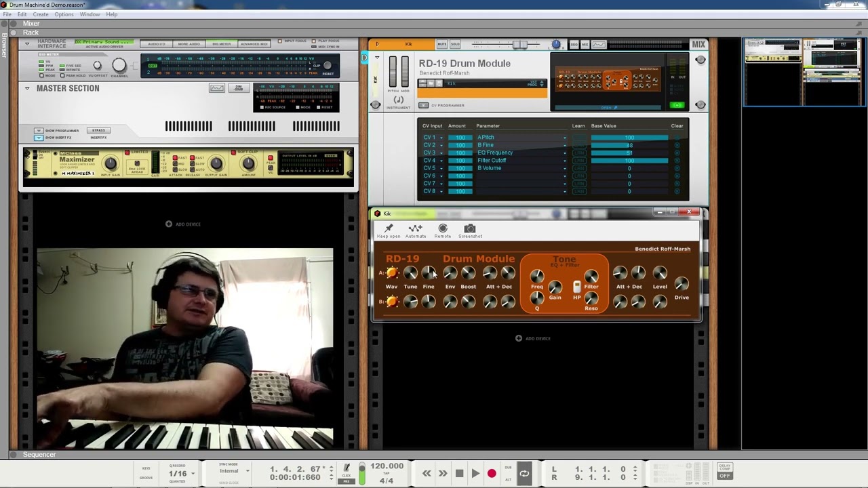Click the Screenshot camera icon
The image size is (868, 488).
click(470, 228)
